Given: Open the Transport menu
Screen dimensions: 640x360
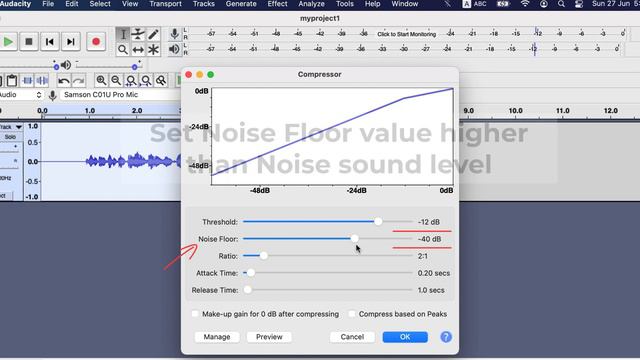Looking at the screenshot, I should [165, 4].
